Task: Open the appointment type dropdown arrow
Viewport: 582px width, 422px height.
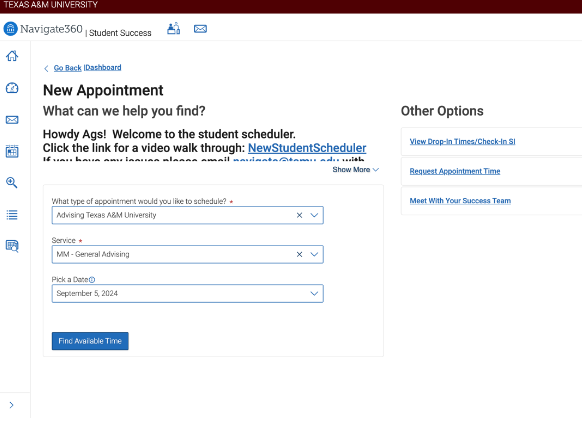Action: (314, 215)
